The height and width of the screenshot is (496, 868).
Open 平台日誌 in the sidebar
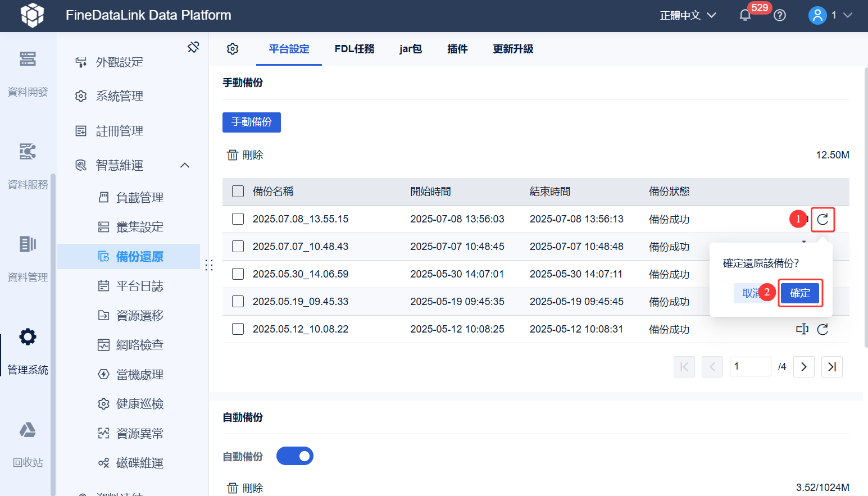(140, 286)
